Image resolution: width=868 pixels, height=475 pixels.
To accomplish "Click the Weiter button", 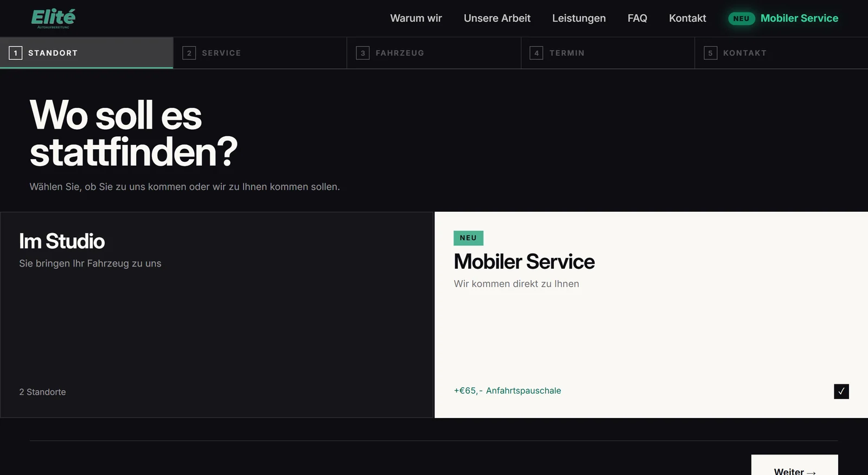I will click(x=795, y=466).
